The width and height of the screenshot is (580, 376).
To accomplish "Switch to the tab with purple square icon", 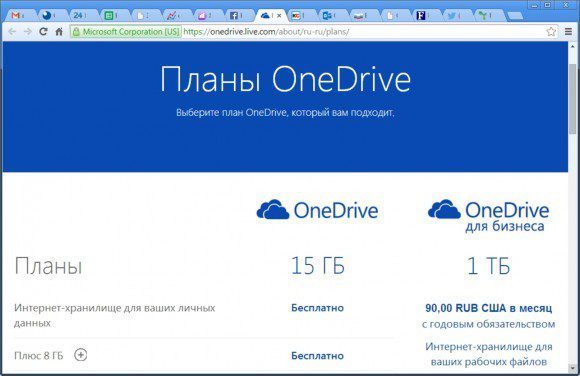I will point(203,15).
